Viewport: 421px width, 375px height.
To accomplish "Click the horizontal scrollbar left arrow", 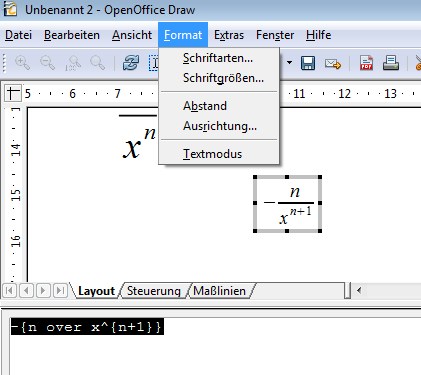I will click(359, 290).
